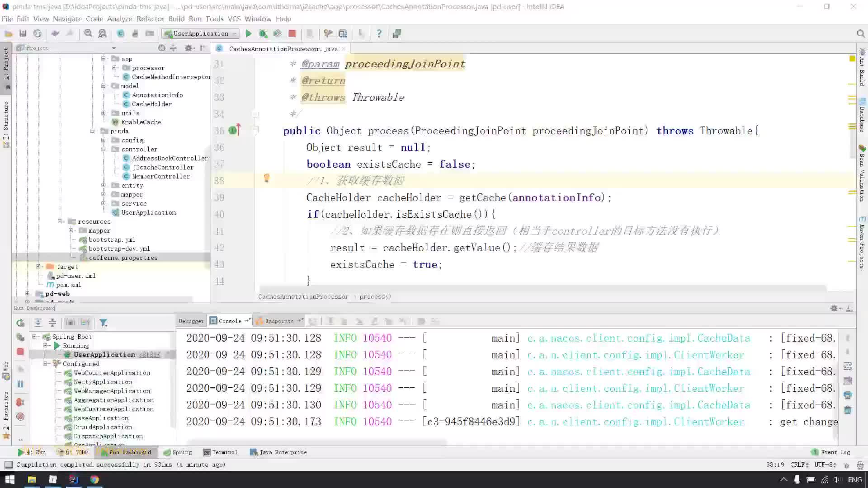Click Collapse All icon in Run Dashboard
Viewport: 868px width, 488px height.
point(52,323)
